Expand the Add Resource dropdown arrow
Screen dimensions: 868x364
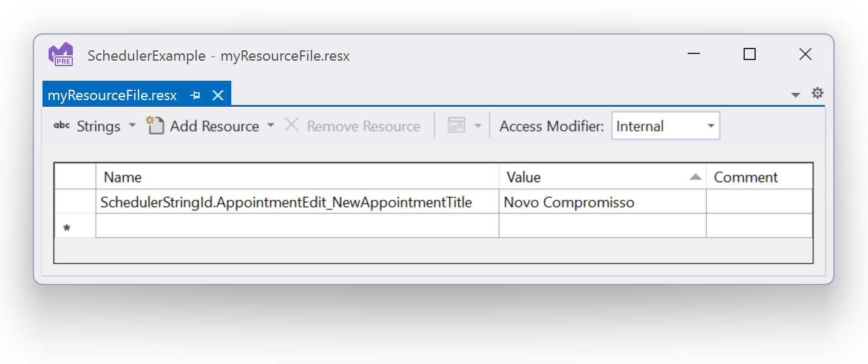pos(271,126)
